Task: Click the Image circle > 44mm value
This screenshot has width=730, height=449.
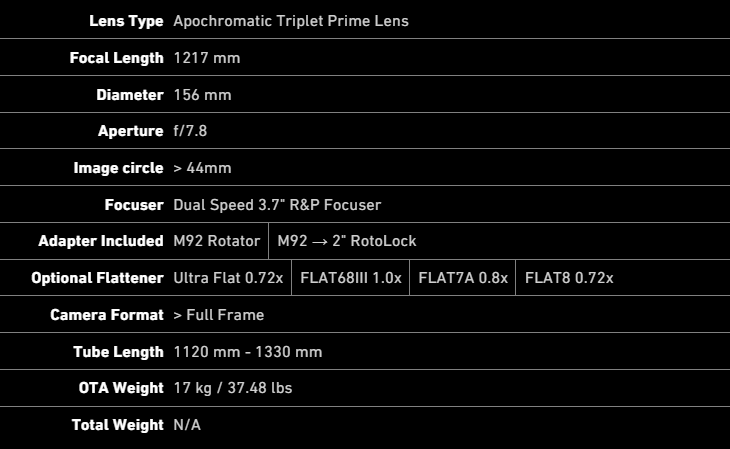Action: [202, 168]
